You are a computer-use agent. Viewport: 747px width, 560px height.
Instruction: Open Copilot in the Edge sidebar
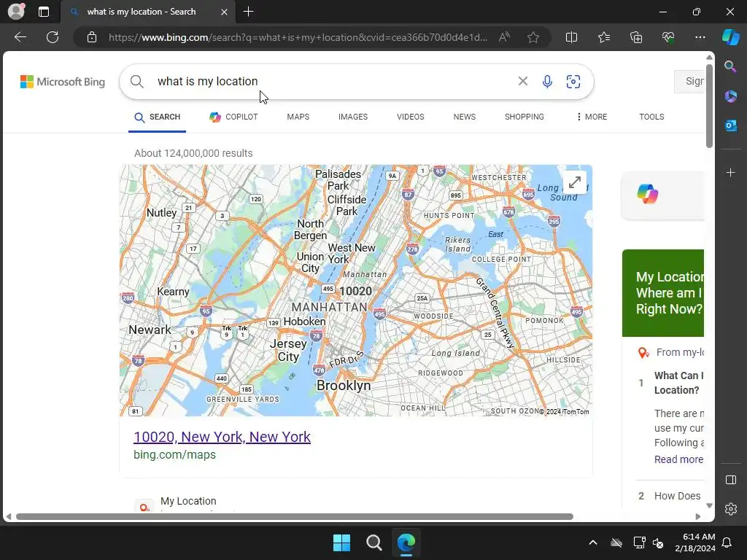(x=730, y=37)
